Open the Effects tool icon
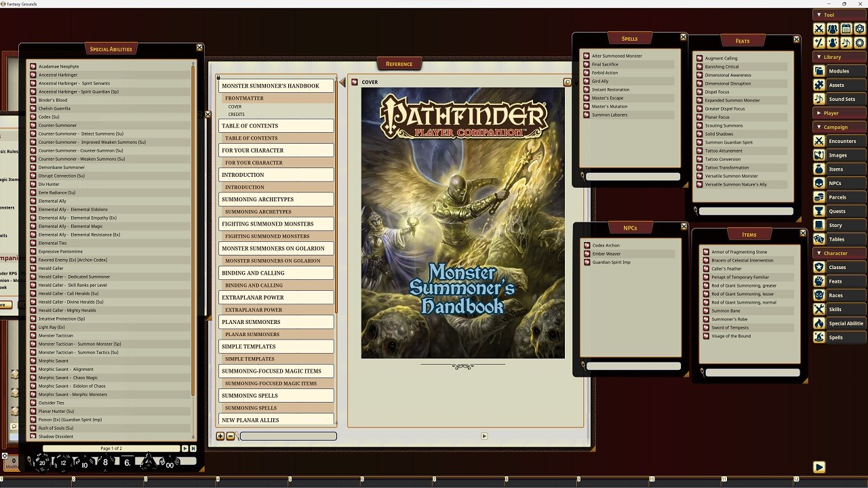The image size is (868, 488). pos(833,42)
